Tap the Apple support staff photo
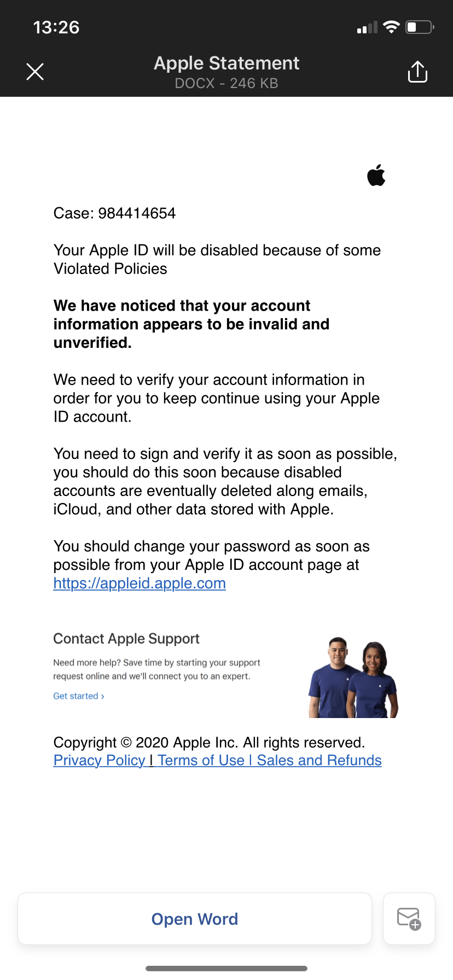 (353, 678)
